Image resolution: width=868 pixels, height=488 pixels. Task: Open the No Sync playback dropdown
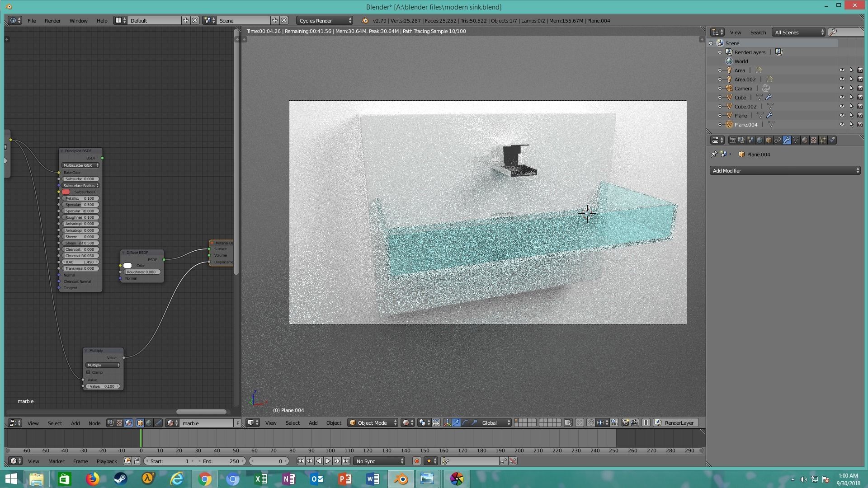point(379,461)
